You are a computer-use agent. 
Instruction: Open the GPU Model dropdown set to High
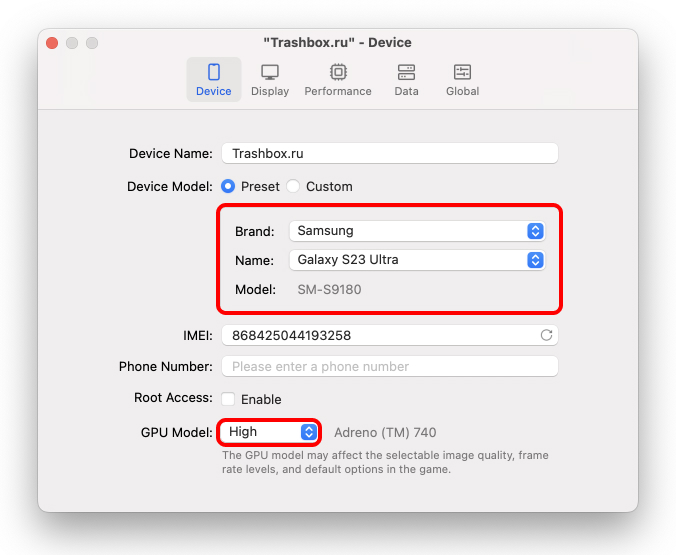click(269, 432)
